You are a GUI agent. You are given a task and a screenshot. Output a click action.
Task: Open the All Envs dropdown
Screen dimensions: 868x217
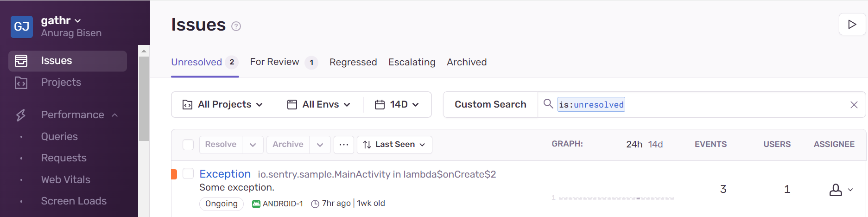[319, 104]
